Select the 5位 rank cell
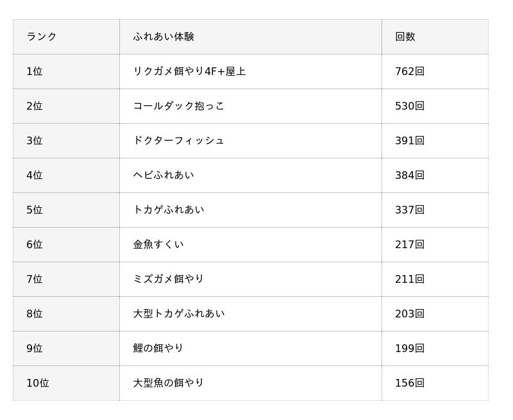 pyautogui.click(x=35, y=210)
